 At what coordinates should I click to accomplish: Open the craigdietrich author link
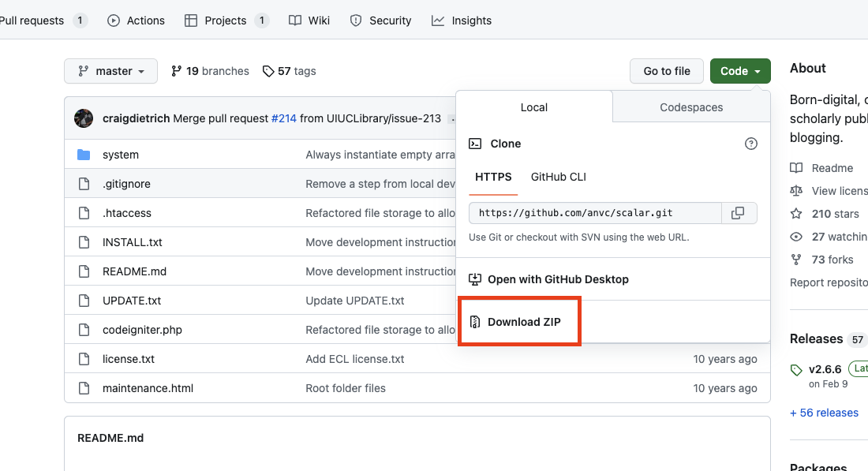tap(137, 118)
